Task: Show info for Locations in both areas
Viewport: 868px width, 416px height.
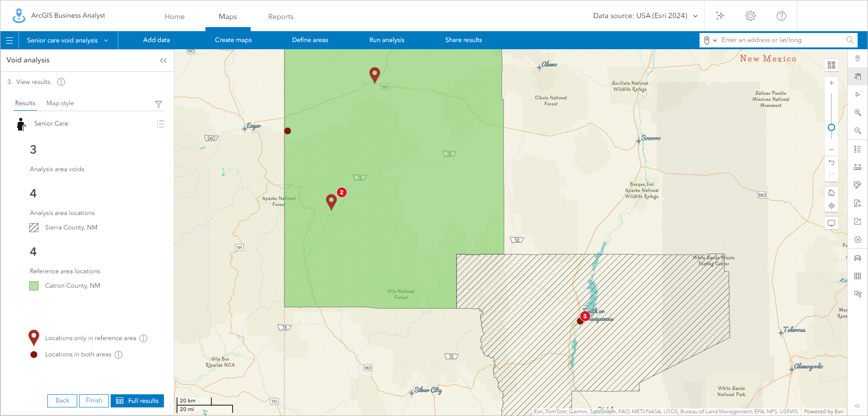Action: coord(119,355)
